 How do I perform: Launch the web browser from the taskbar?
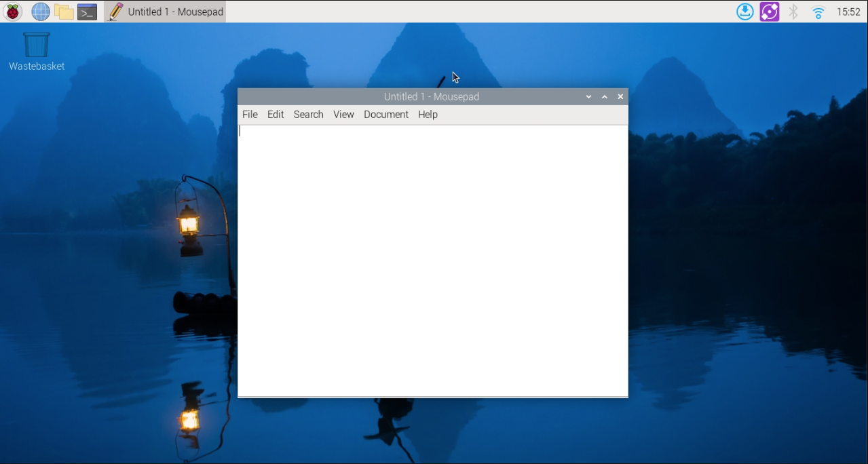41,11
